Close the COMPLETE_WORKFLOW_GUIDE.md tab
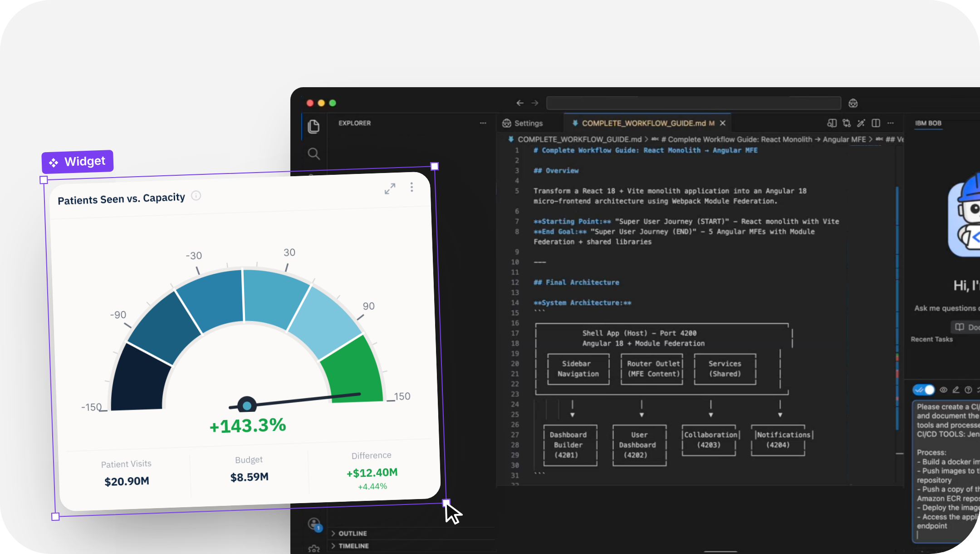The height and width of the screenshot is (554, 980). 723,123
